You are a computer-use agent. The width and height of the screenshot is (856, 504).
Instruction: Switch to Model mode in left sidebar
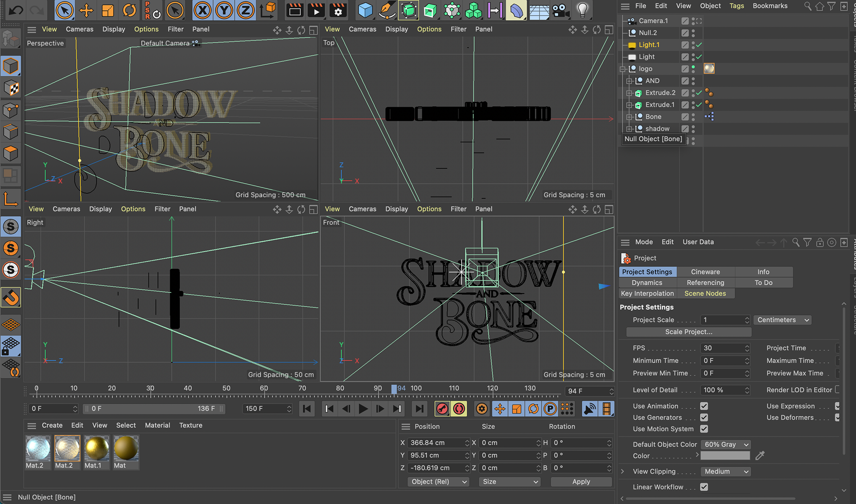11,66
